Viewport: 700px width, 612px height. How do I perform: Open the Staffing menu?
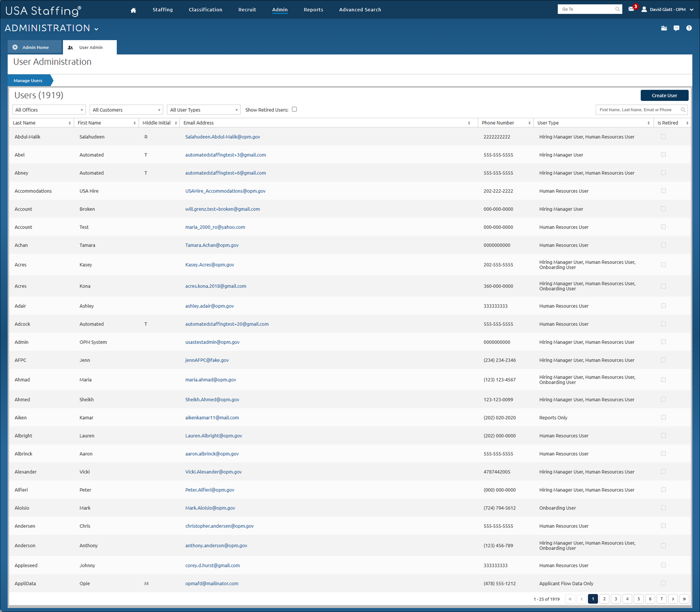coord(163,10)
